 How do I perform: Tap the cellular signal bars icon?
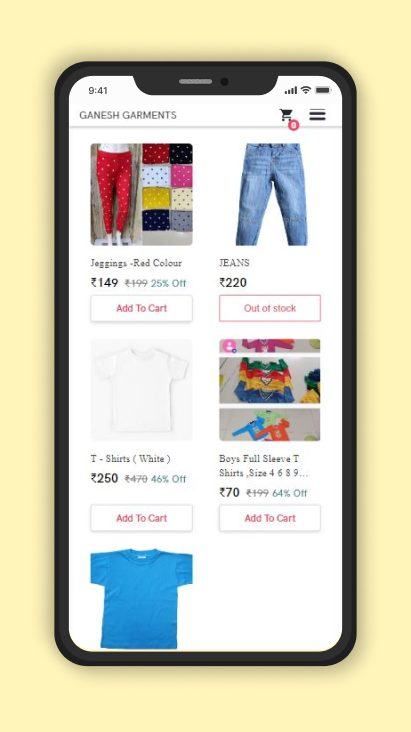(x=291, y=90)
